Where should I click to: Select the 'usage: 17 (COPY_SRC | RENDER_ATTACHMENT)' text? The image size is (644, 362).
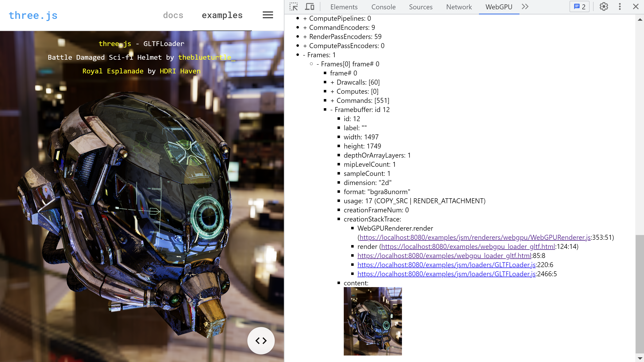click(415, 201)
